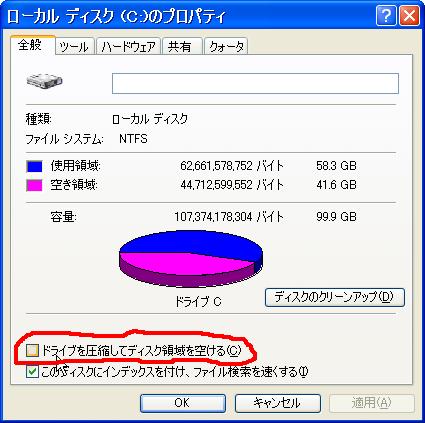
Task: Go to the クォータ tab
Action: pyautogui.click(x=226, y=46)
